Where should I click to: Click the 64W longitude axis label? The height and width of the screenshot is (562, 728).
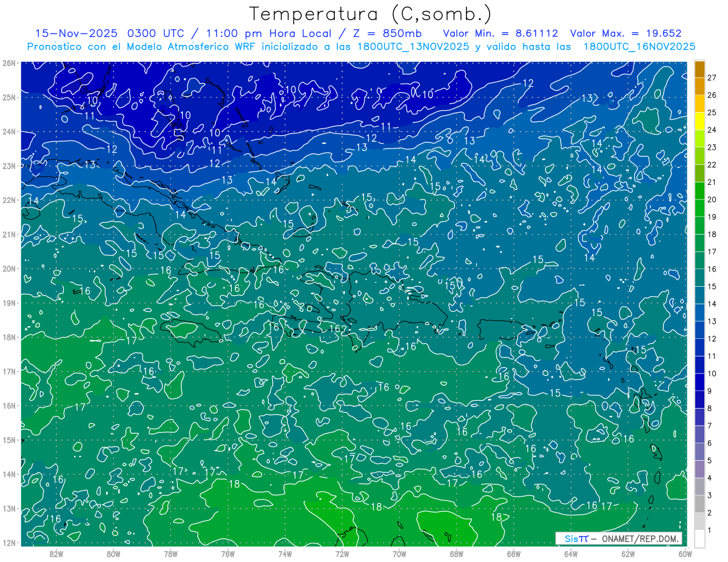(x=571, y=554)
